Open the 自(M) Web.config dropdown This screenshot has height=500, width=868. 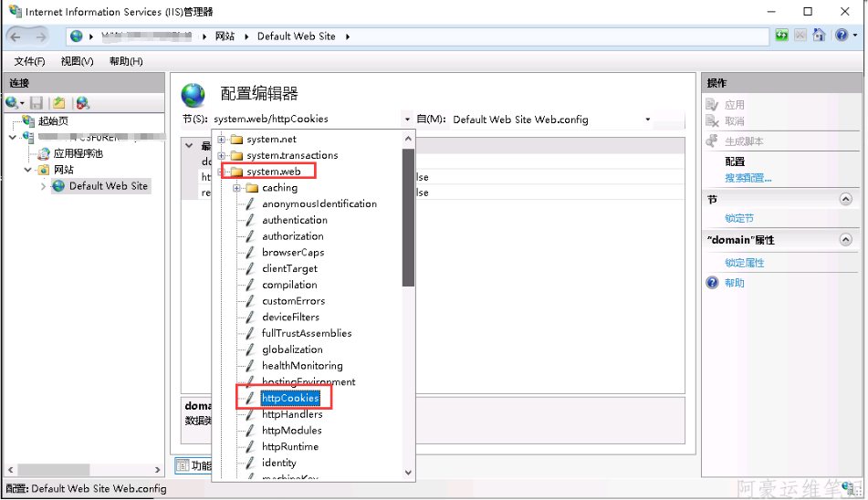pyautogui.click(x=647, y=120)
